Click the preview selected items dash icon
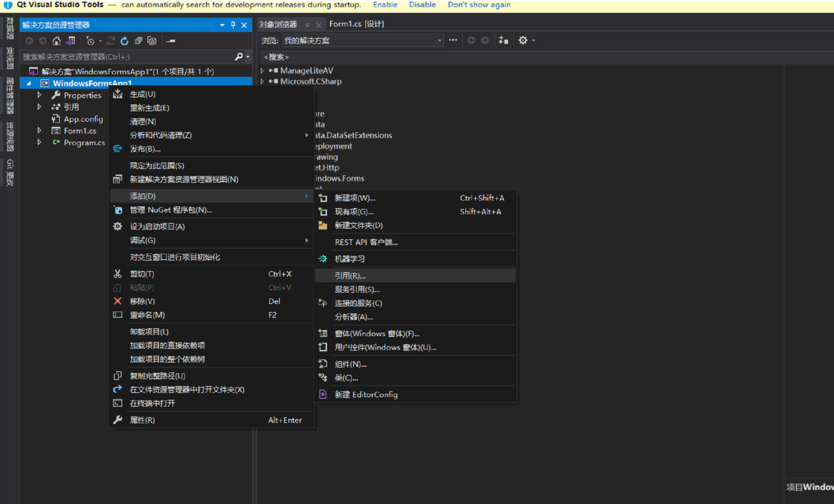 pos(170,41)
